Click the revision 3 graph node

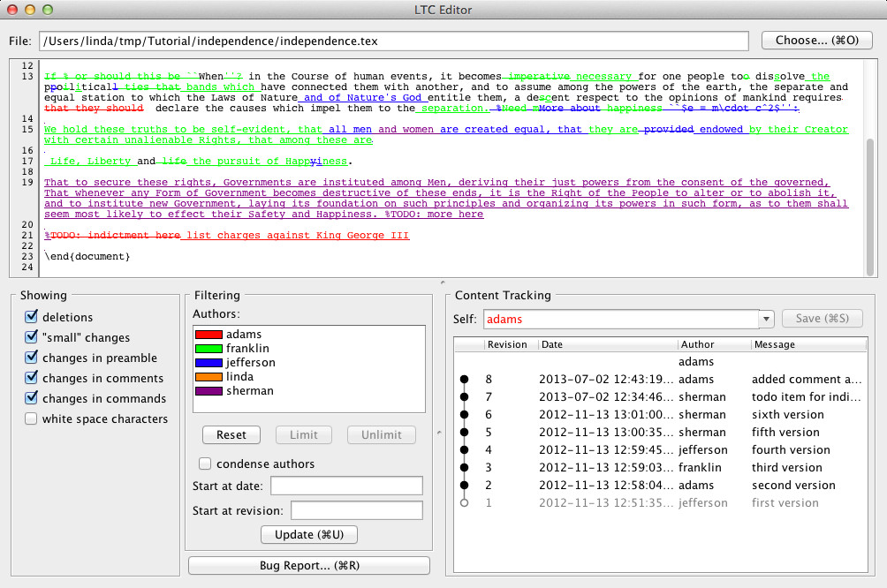(464, 468)
